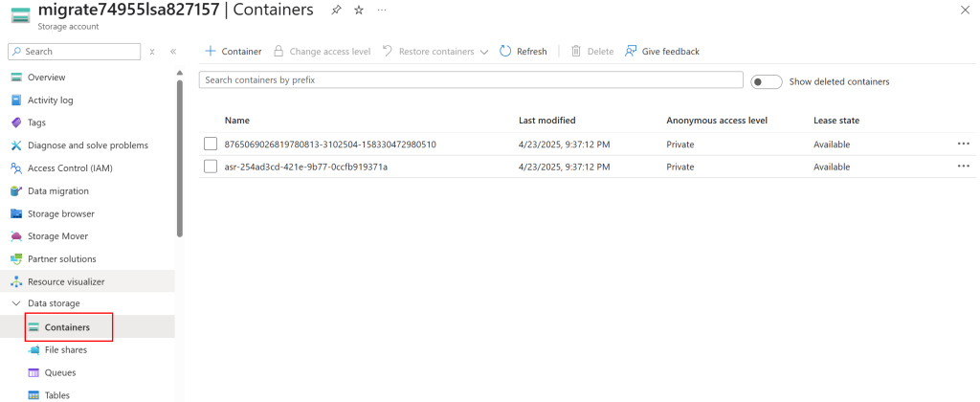Collapse the sidebar with the double chevron

click(173, 52)
